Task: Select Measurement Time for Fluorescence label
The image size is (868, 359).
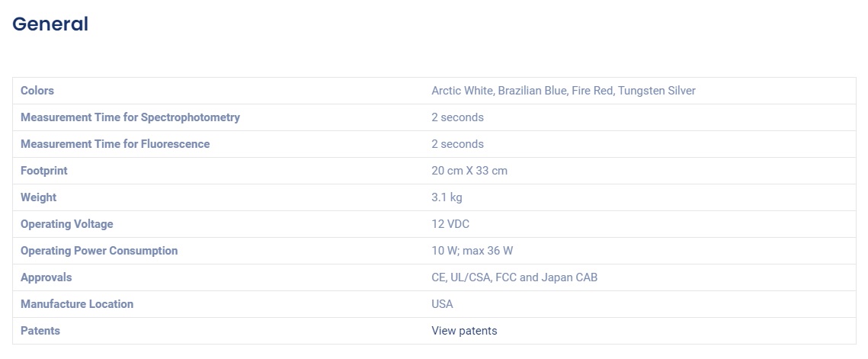Action: [x=115, y=144]
